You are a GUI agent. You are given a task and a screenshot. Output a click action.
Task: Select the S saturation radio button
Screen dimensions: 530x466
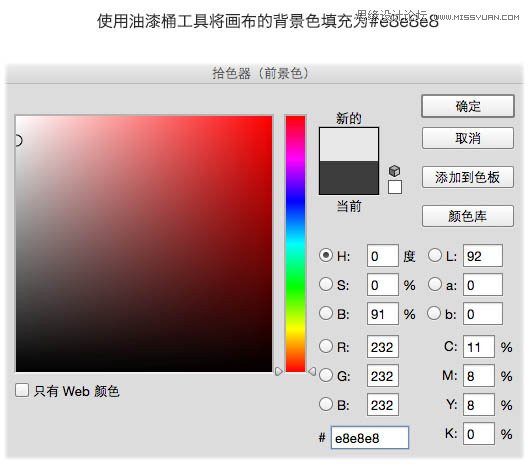[x=326, y=284]
